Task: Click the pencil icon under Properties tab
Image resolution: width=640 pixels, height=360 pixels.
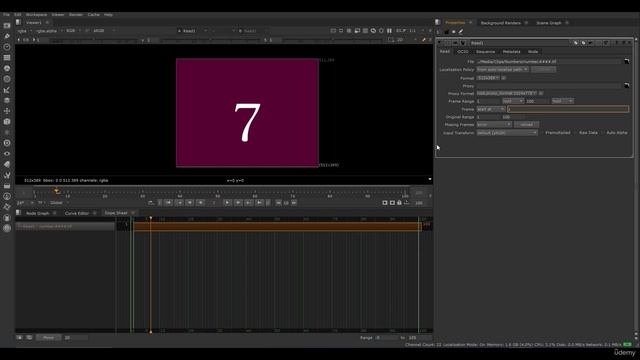Action: pyautogui.click(x=461, y=32)
